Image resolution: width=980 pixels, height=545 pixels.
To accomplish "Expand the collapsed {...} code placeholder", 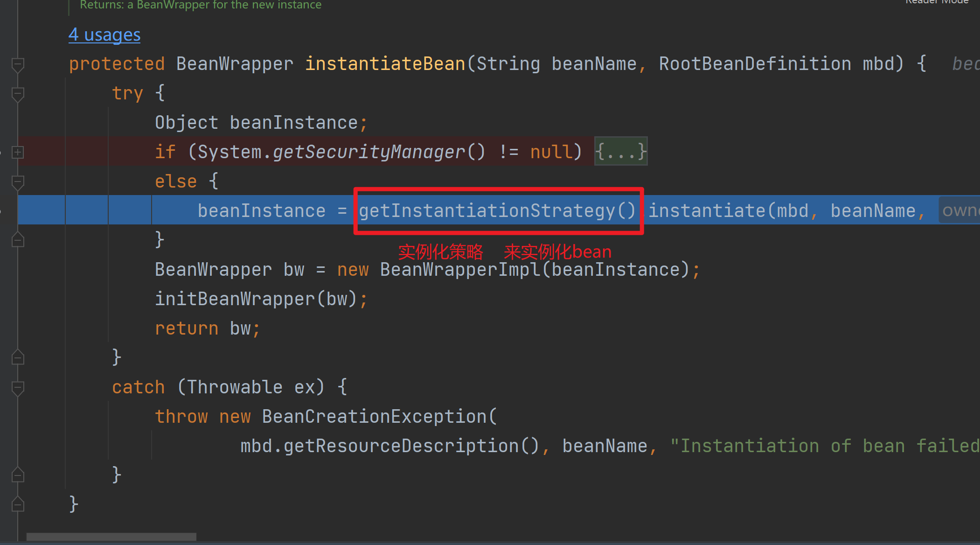I will (x=621, y=152).
